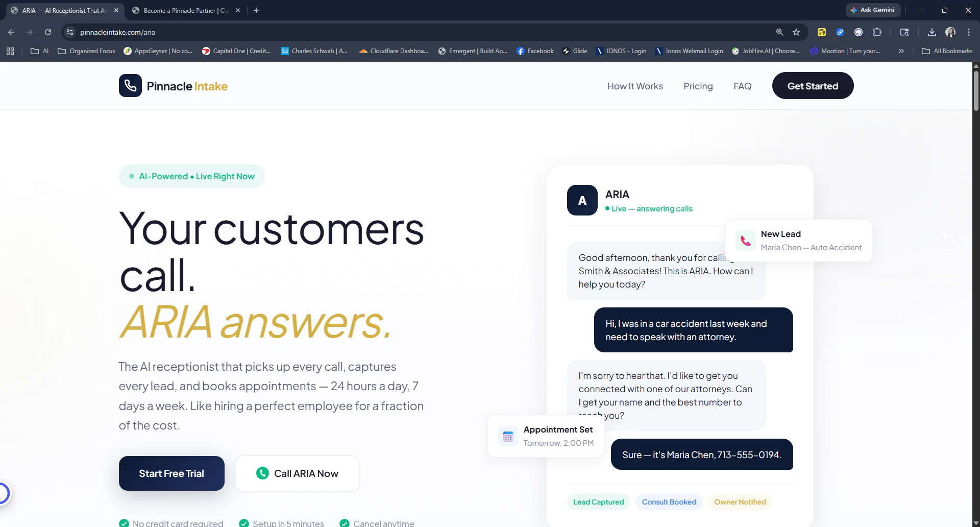
Task: Open the Capital One bookmark
Action: pos(236,51)
